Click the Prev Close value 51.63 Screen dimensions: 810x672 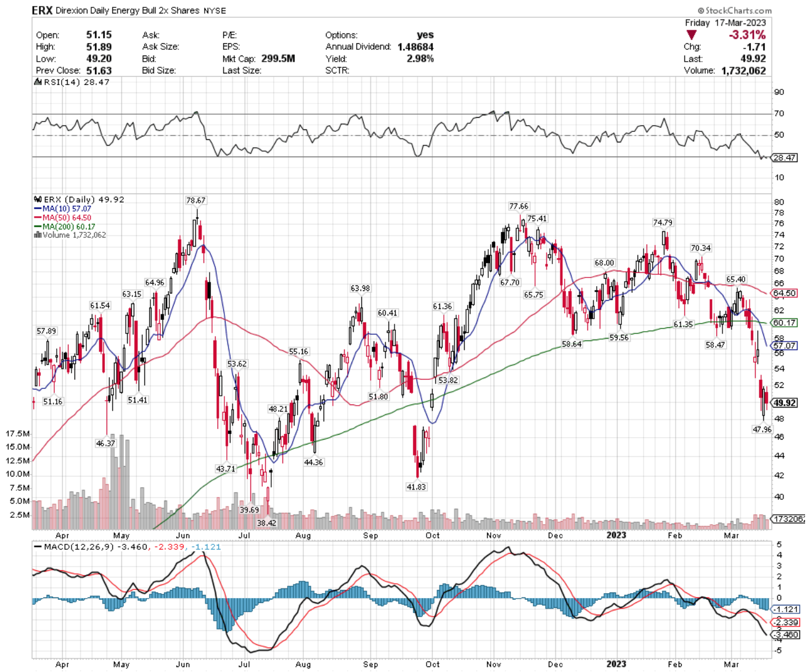coord(99,70)
